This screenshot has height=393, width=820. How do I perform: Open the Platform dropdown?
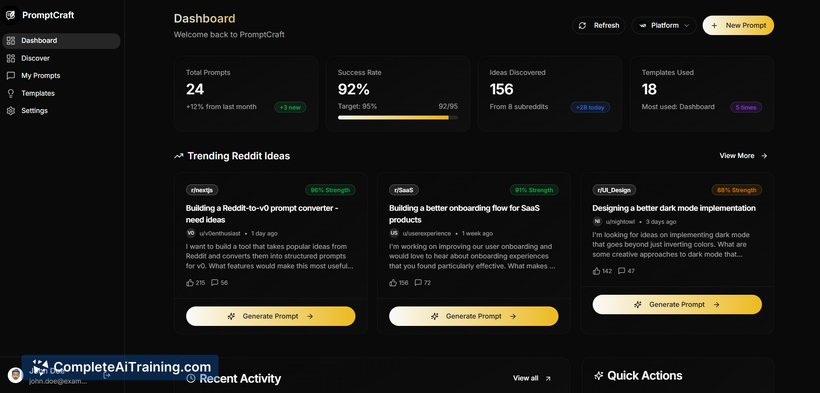click(664, 25)
